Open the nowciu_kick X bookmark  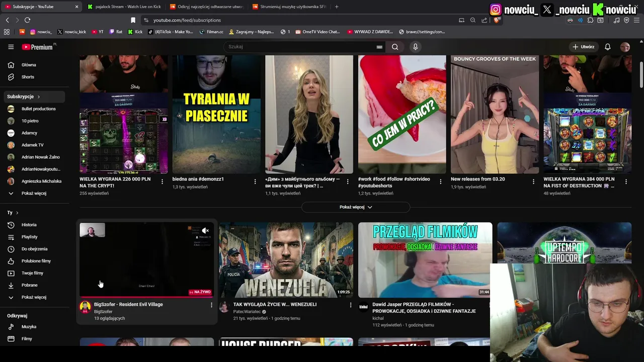pyautogui.click(x=72, y=32)
